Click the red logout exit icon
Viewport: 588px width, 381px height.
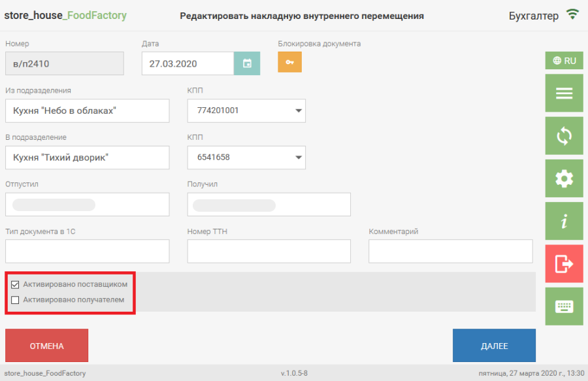tap(564, 264)
